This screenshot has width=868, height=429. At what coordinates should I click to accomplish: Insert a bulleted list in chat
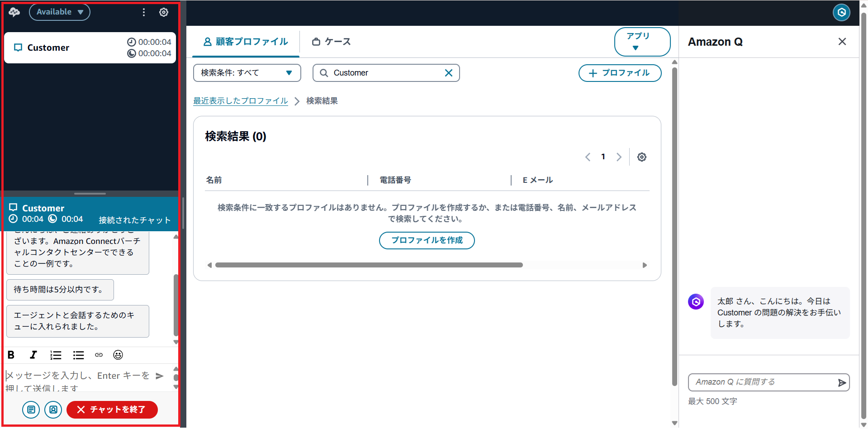(x=79, y=355)
